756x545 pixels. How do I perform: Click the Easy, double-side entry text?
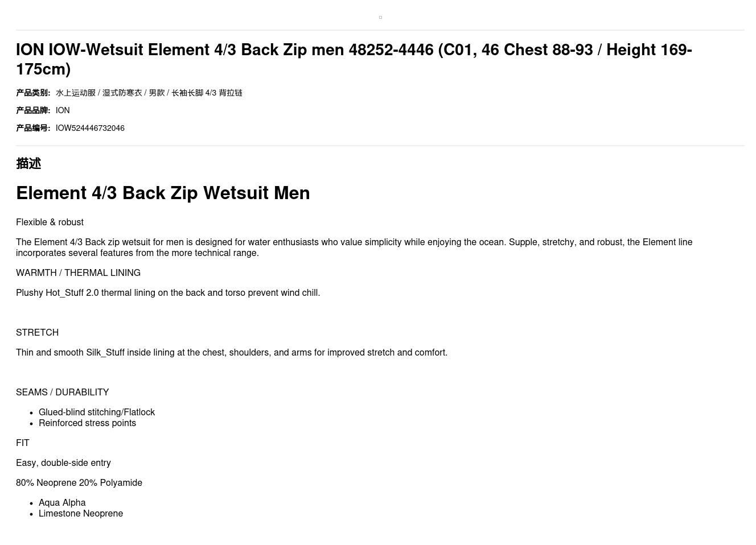click(x=63, y=463)
